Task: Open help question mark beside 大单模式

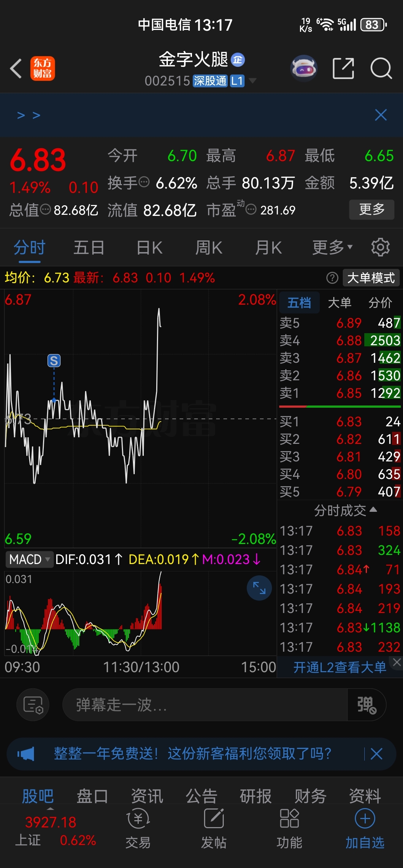Action: (332, 278)
